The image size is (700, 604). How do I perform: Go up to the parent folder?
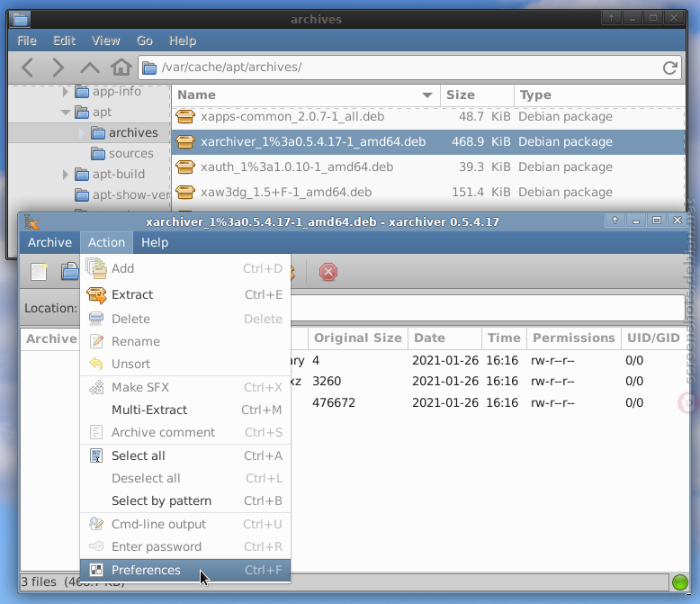(x=90, y=68)
